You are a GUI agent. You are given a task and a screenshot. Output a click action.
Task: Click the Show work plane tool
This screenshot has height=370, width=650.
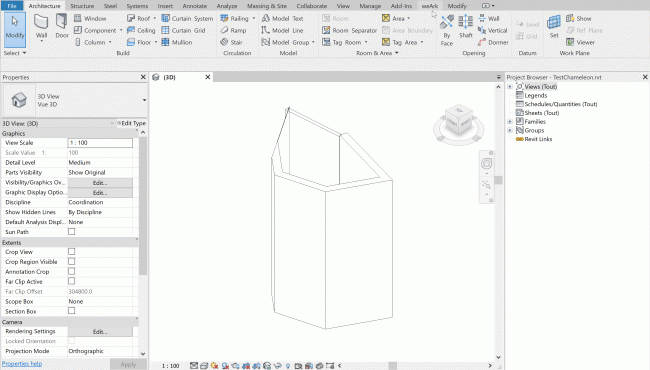pyautogui.click(x=579, y=18)
